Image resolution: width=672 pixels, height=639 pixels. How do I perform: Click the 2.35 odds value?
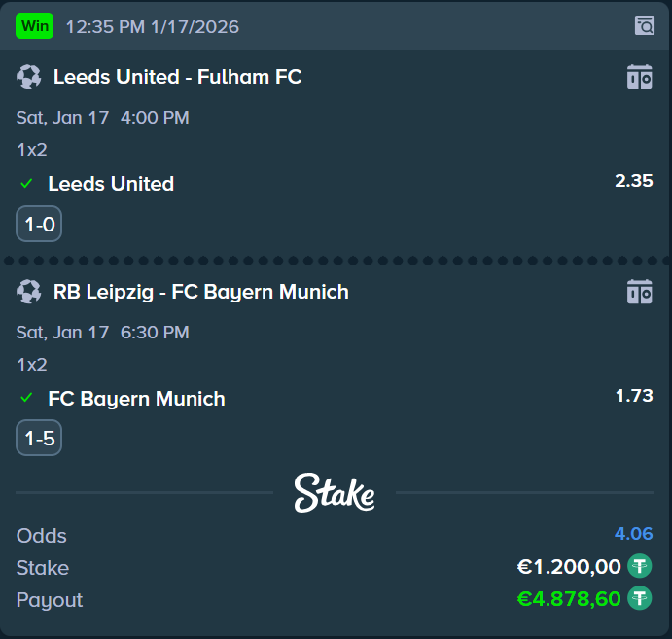pyautogui.click(x=633, y=181)
